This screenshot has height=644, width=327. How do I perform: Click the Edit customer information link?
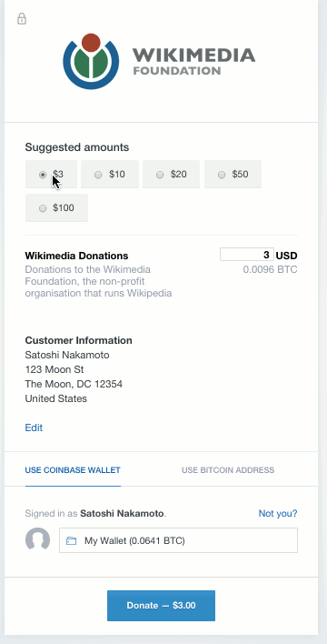point(34,428)
